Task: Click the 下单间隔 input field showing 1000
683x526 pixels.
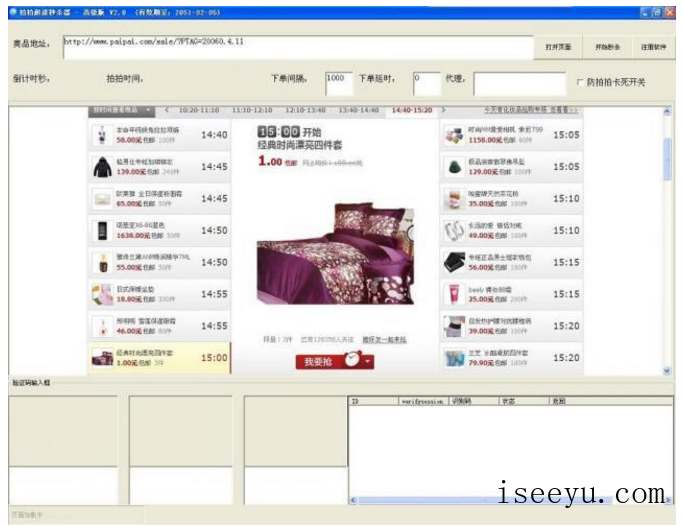Action: [x=338, y=79]
